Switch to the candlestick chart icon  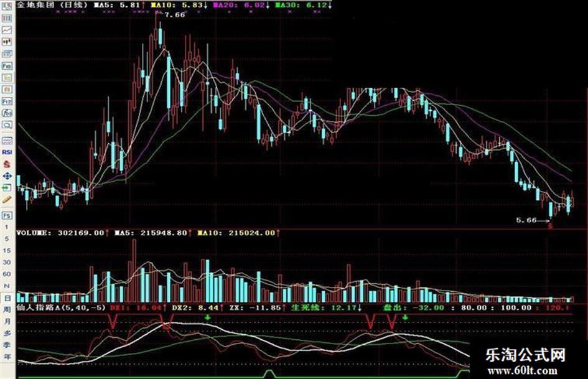pos(7,42)
